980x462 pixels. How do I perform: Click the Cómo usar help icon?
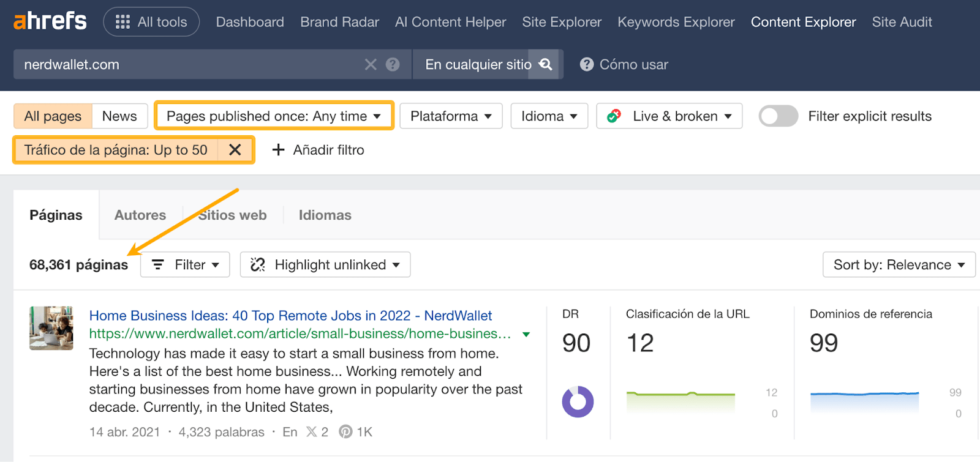pyautogui.click(x=587, y=64)
